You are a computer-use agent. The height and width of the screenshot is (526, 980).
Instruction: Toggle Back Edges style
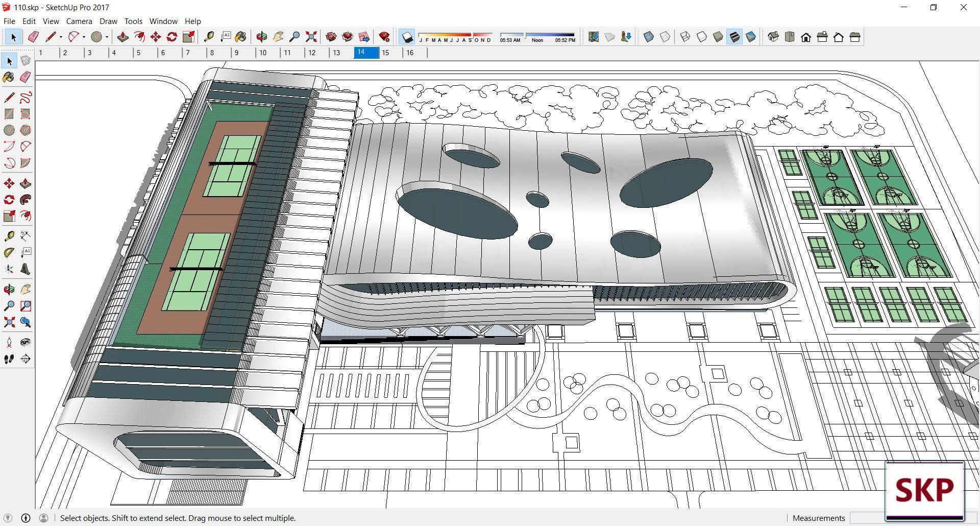(x=665, y=37)
